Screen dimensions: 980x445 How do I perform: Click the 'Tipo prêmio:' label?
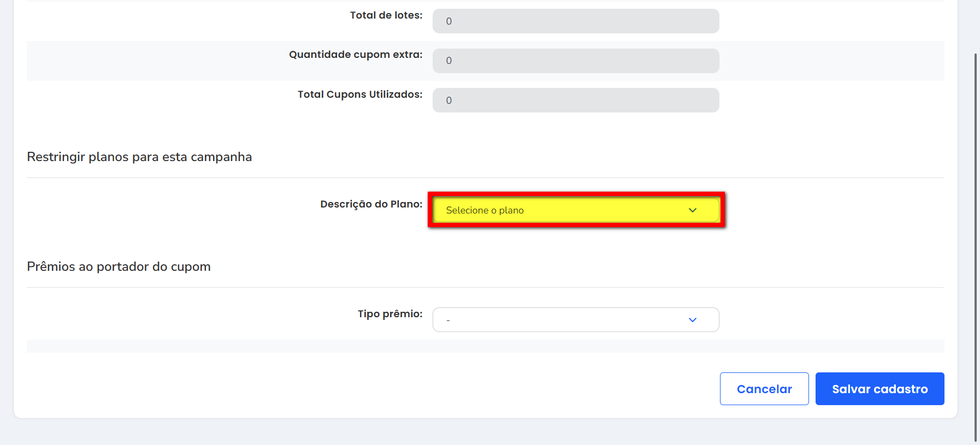click(389, 314)
